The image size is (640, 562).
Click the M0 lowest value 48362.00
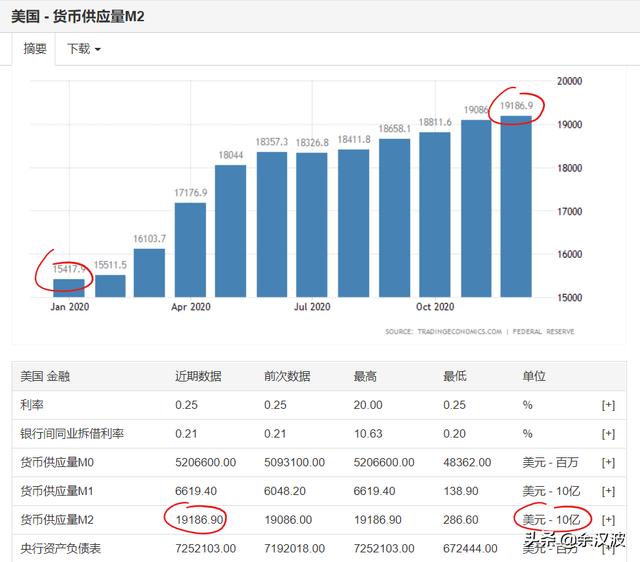tap(467, 462)
